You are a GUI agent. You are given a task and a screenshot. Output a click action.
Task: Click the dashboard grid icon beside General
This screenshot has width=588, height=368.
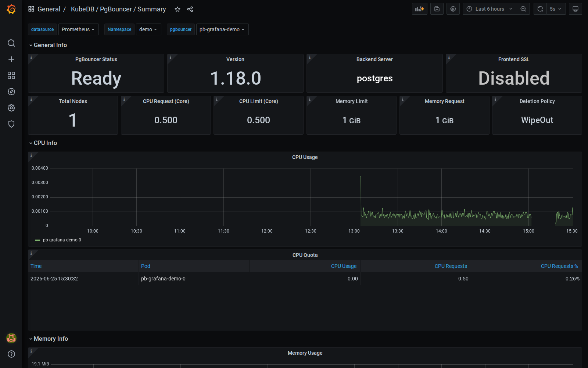pos(31,9)
